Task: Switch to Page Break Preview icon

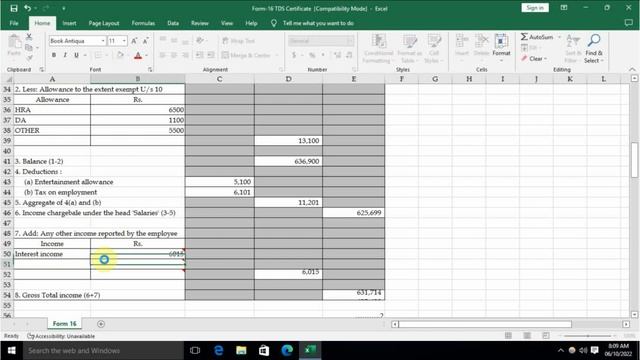Action: pyautogui.click(x=546, y=336)
